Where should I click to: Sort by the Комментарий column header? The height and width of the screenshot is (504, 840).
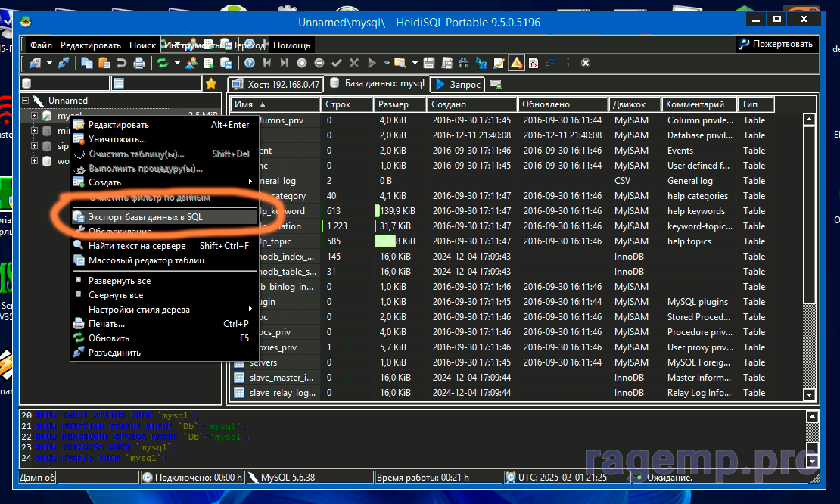(699, 104)
